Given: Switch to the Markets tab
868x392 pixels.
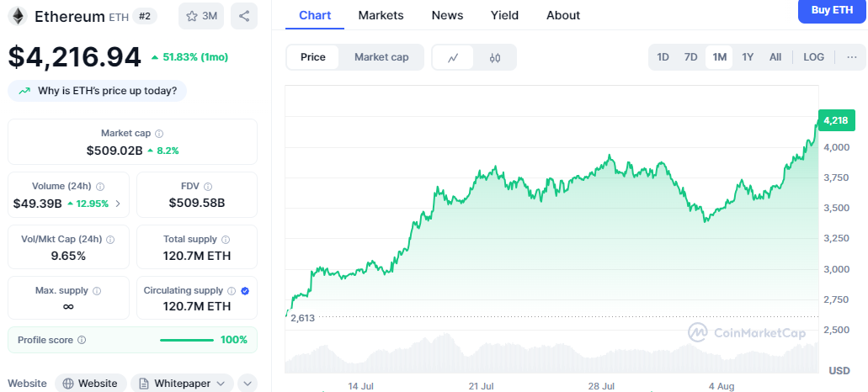Looking at the screenshot, I should click(x=381, y=15).
